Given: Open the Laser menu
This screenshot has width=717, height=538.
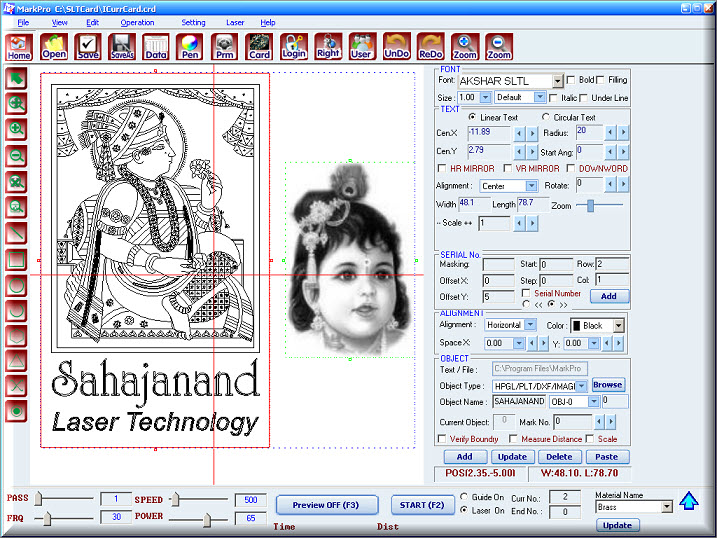Looking at the screenshot, I should point(235,22).
